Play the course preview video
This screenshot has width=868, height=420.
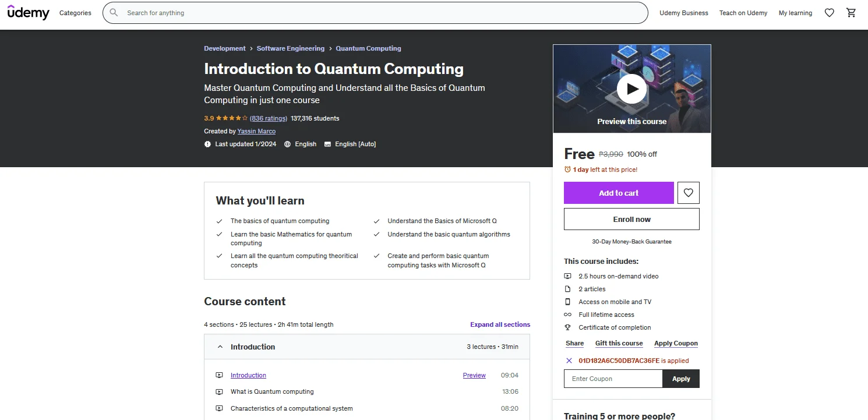(632, 89)
